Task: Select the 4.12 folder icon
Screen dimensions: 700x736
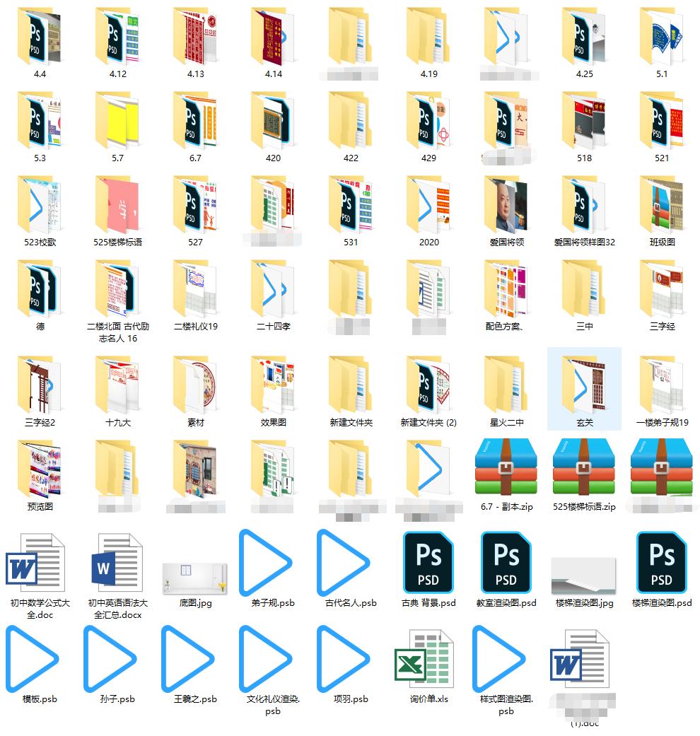Action: (x=117, y=37)
